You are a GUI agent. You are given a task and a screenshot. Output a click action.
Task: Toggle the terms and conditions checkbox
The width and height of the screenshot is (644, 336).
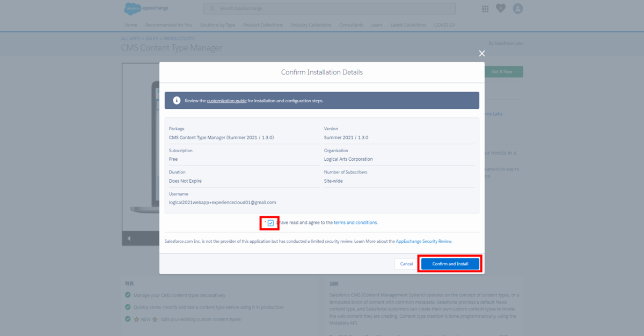click(x=270, y=223)
